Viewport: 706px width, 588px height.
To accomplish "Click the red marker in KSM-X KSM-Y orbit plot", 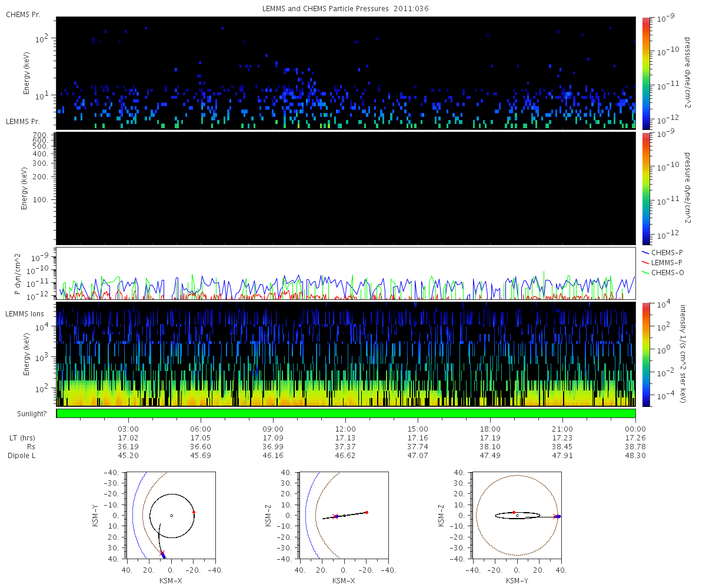I will click(x=194, y=512).
